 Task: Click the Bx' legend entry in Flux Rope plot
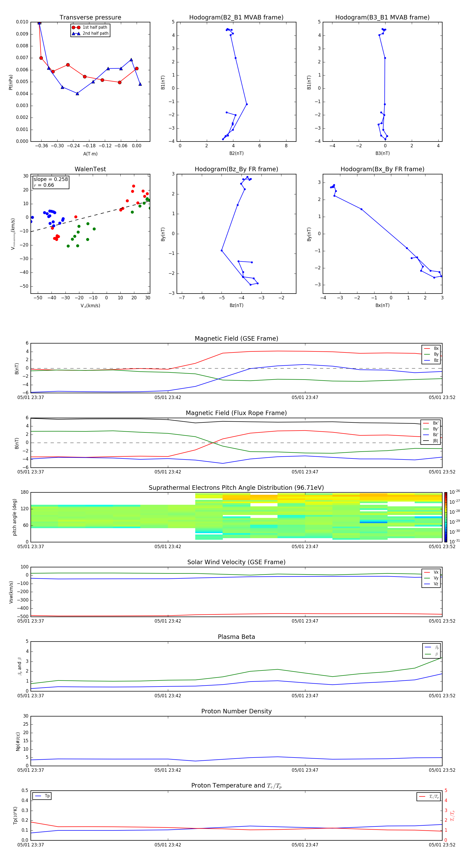click(x=431, y=423)
